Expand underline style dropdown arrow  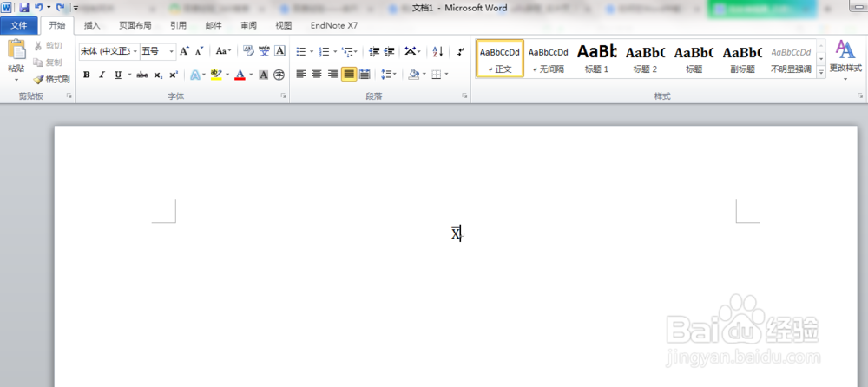(129, 75)
